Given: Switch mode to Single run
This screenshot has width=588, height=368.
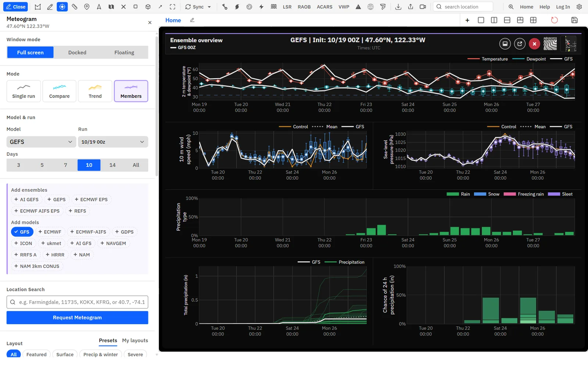Looking at the screenshot, I should (x=24, y=91).
